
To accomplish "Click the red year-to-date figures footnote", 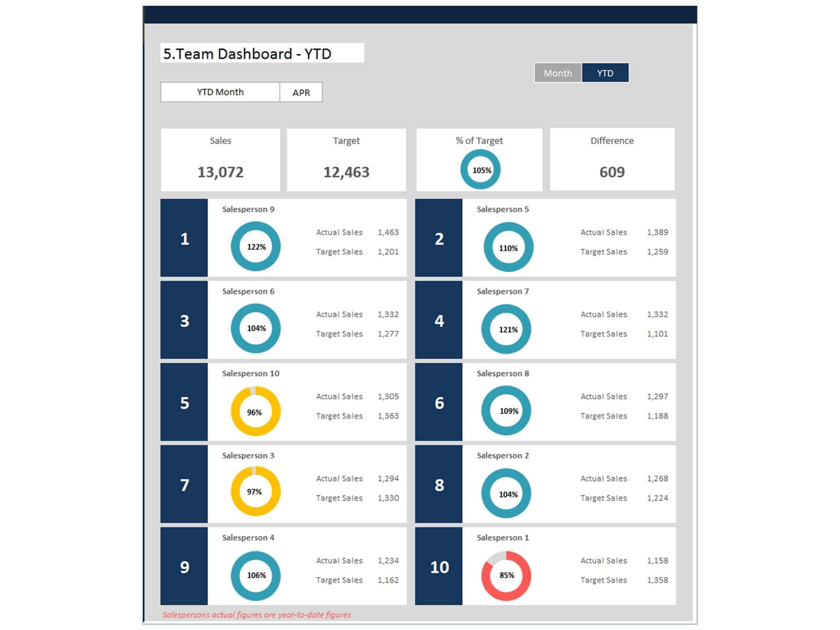I will (256, 615).
